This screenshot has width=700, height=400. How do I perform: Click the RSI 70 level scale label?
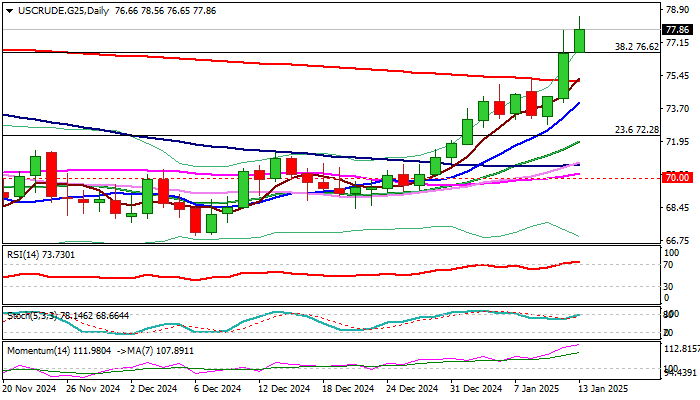[668, 265]
